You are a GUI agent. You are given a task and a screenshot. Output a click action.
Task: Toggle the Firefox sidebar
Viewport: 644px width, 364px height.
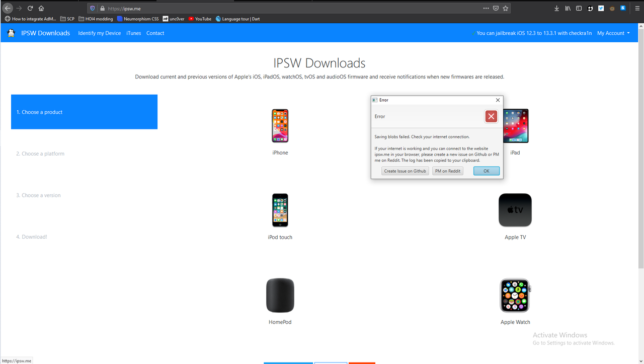[x=579, y=8]
